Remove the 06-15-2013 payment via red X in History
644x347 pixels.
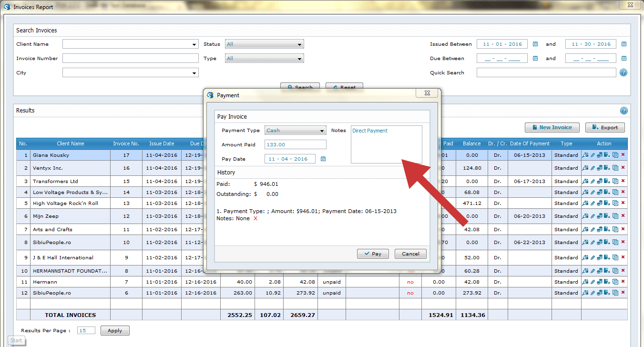(x=256, y=219)
